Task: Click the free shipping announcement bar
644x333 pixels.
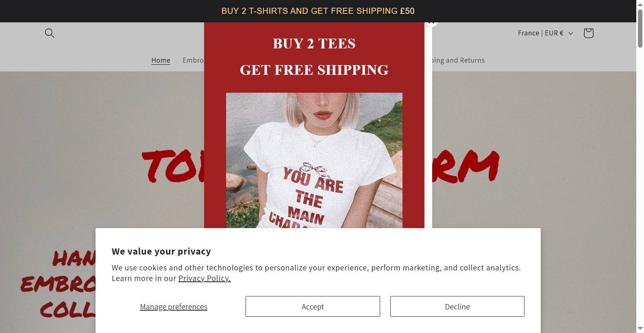Action: point(318,11)
